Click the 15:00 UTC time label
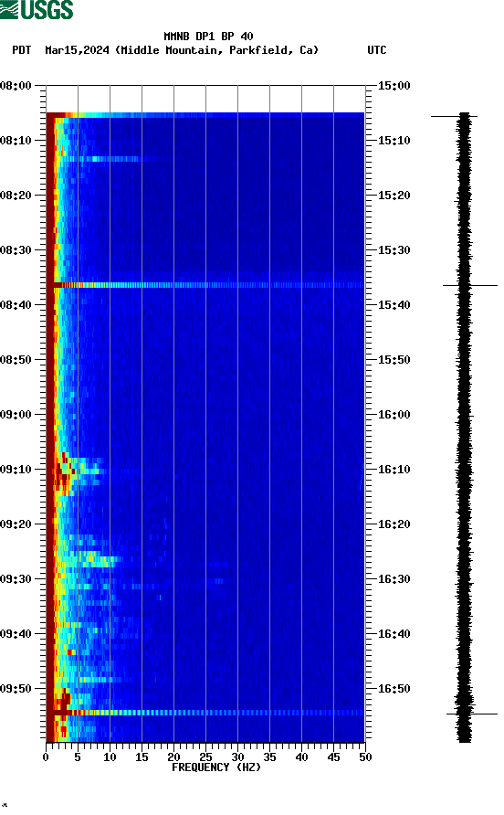The height and width of the screenshot is (815, 504). point(394,85)
